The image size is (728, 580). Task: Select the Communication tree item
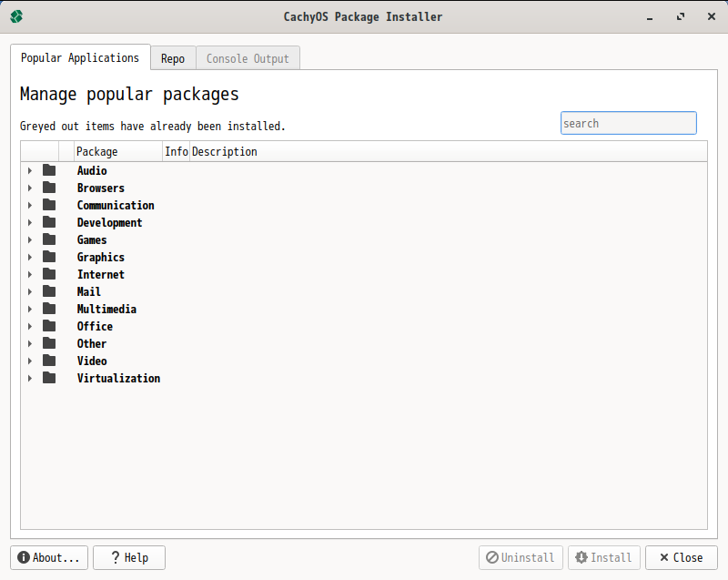pyautogui.click(x=116, y=205)
